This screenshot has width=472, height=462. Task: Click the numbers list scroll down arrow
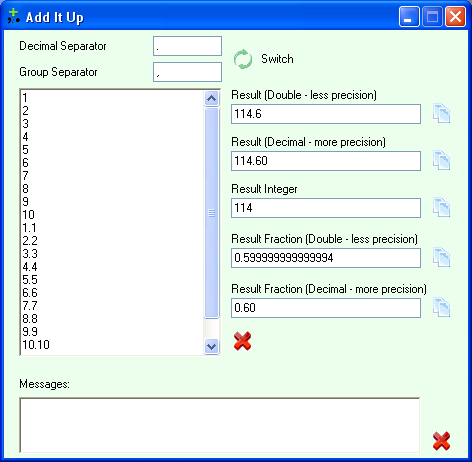pyautogui.click(x=211, y=347)
